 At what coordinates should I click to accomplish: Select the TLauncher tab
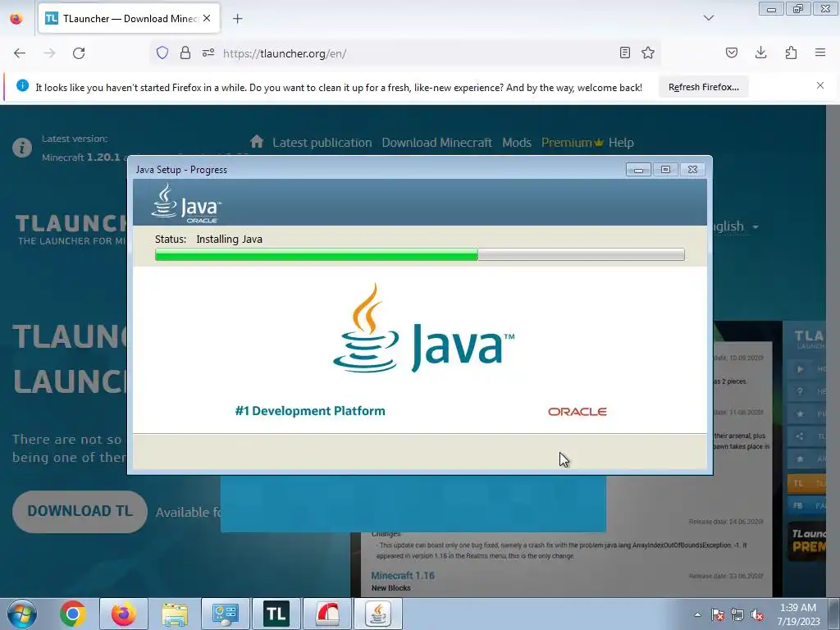129,19
